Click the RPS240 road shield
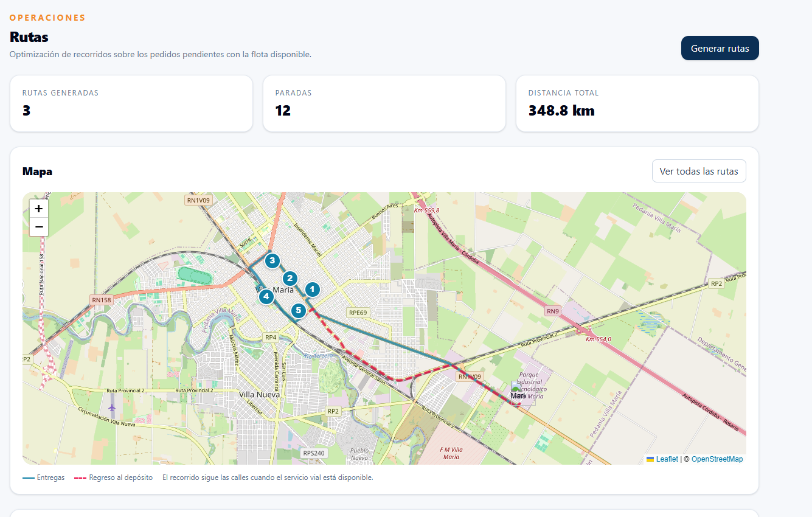The width and height of the screenshot is (812, 517). point(314,453)
